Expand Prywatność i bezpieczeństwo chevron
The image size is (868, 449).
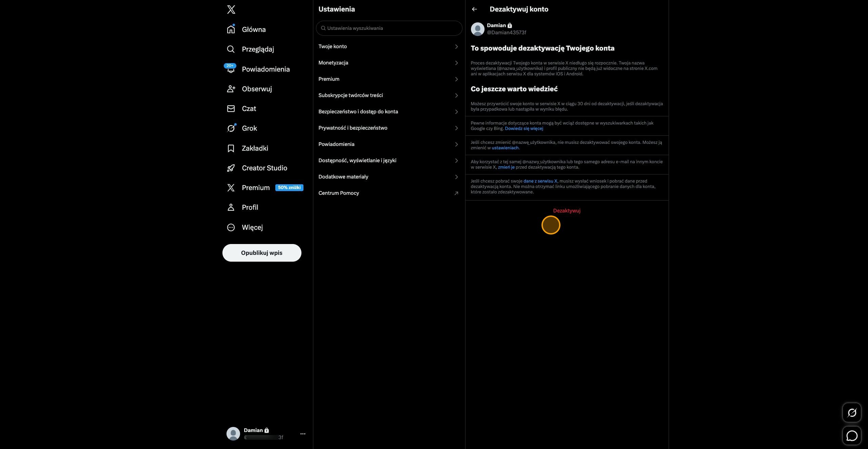tap(456, 128)
